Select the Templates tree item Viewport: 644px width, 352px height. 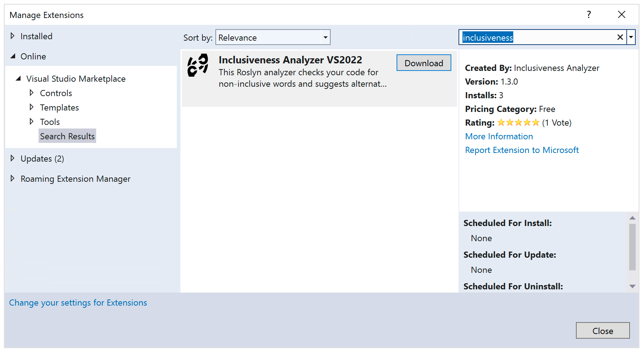coord(59,108)
